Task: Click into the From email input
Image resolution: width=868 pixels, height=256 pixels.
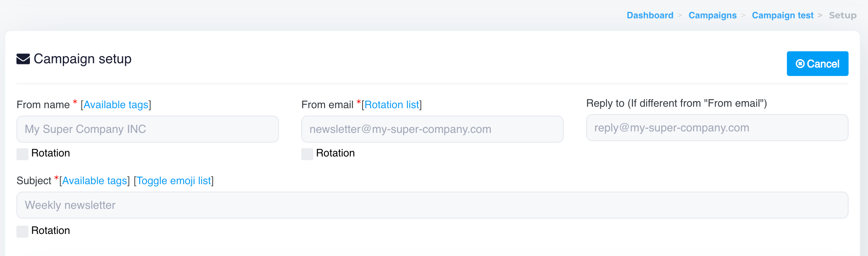Action: (433, 129)
